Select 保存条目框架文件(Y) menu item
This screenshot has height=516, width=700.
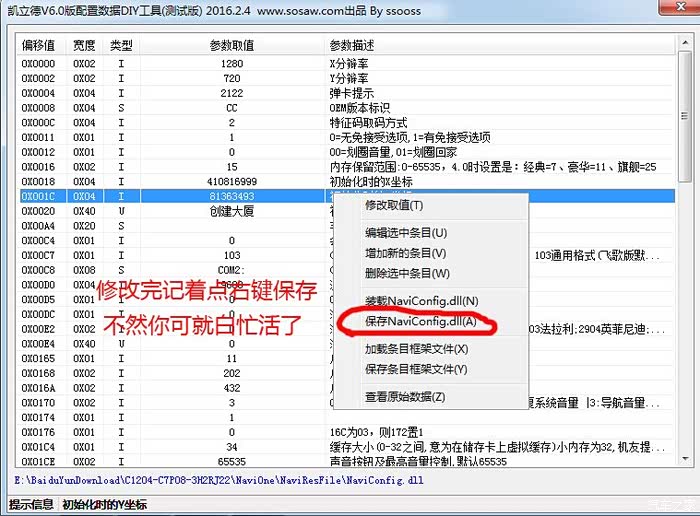pyautogui.click(x=416, y=369)
